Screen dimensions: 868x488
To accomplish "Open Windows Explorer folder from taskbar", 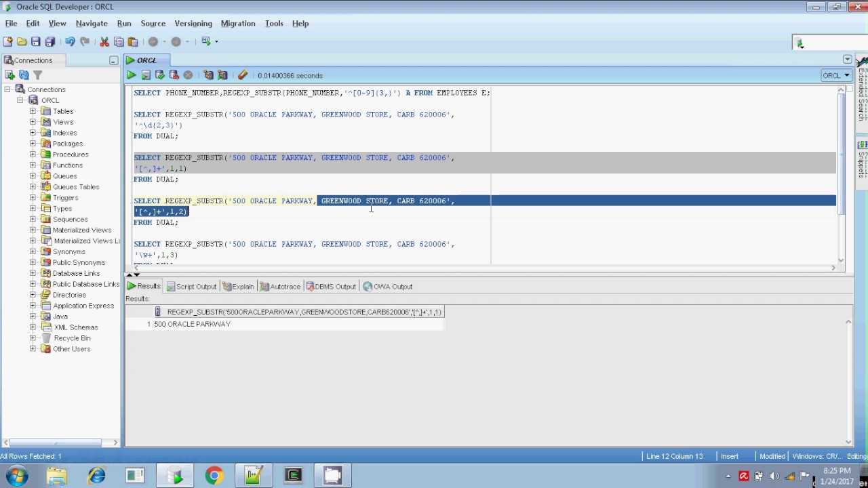I will tap(57, 476).
